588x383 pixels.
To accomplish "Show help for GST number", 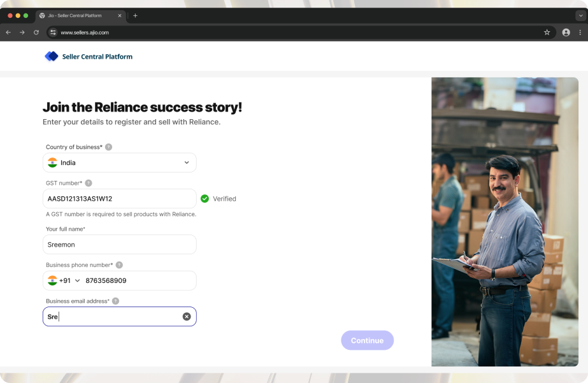I will [89, 183].
